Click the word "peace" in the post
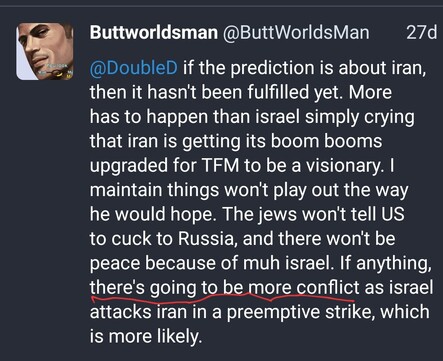Viewport: 443px width, 361px height. [115, 264]
